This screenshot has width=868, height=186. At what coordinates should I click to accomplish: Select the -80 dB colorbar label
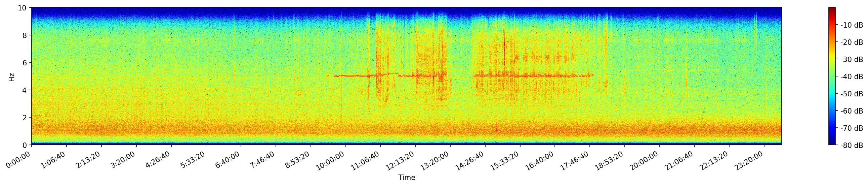[852, 146]
